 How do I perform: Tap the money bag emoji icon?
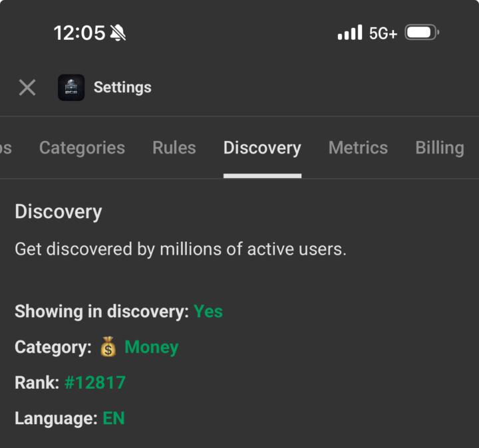108,347
